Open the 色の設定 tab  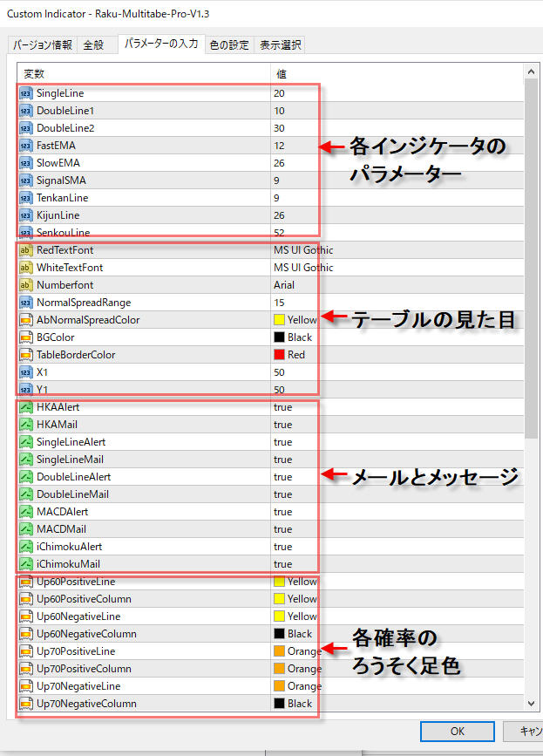tap(229, 44)
